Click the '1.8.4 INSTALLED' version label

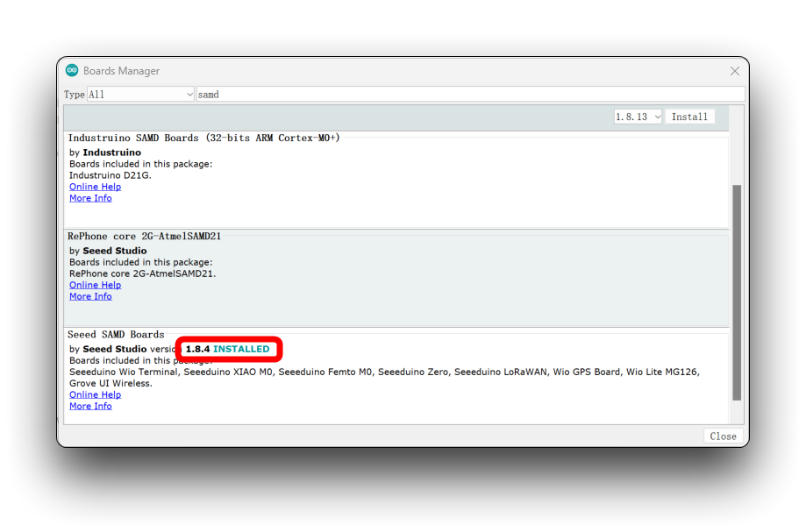[x=227, y=349]
